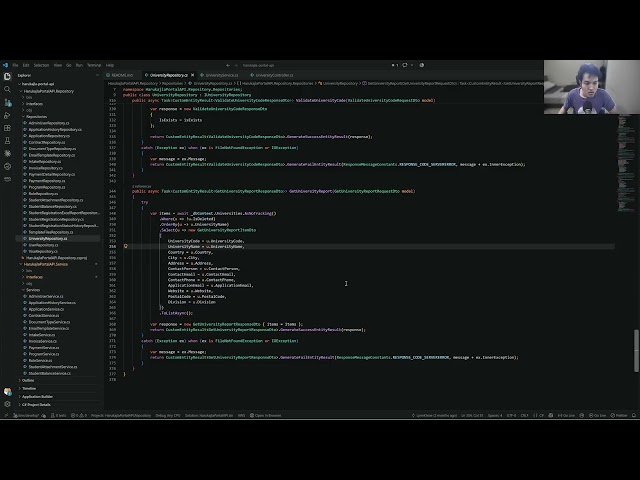
Task: Open the View menu
Action: click(x=58, y=65)
